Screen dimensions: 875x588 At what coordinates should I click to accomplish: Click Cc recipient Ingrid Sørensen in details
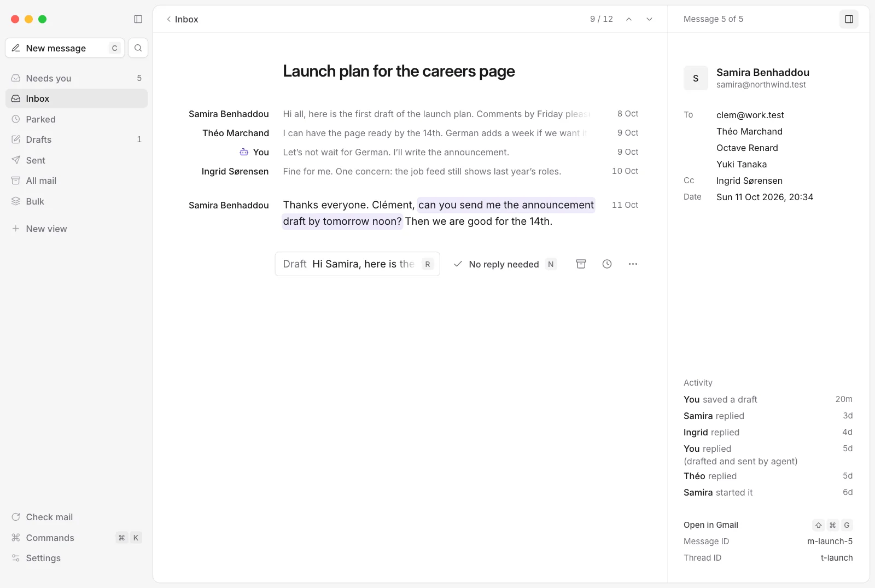pyautogui.click(x=749, y=181)
